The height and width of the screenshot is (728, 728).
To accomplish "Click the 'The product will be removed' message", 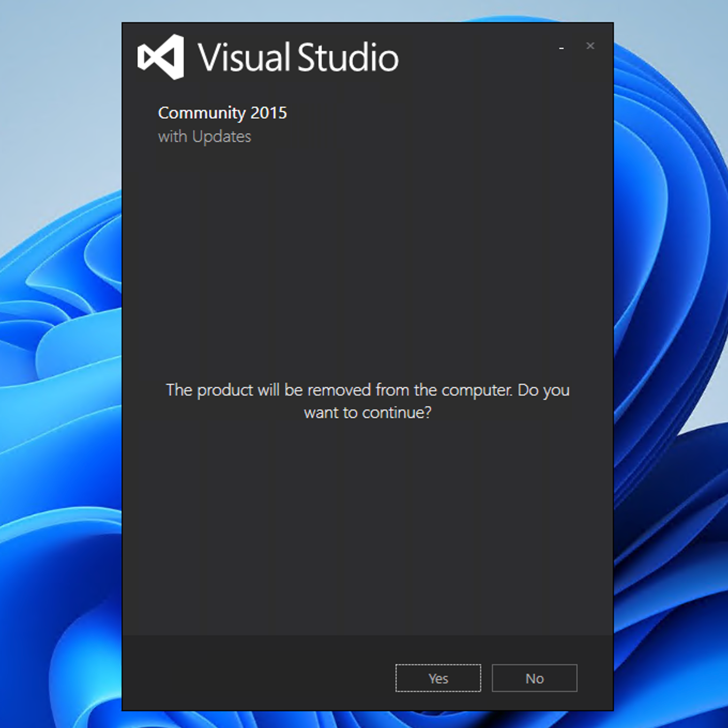I will (x=368, y=401).
